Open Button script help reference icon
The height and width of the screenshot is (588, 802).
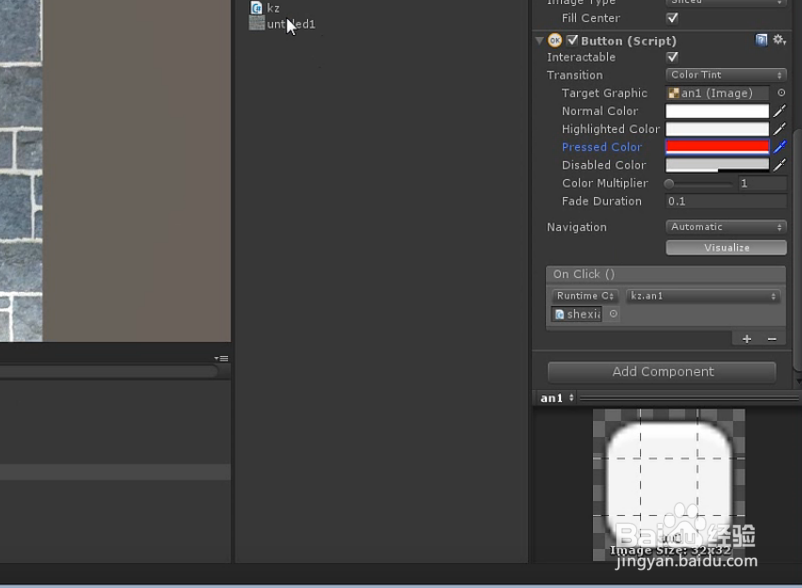[x=761, y=40]
